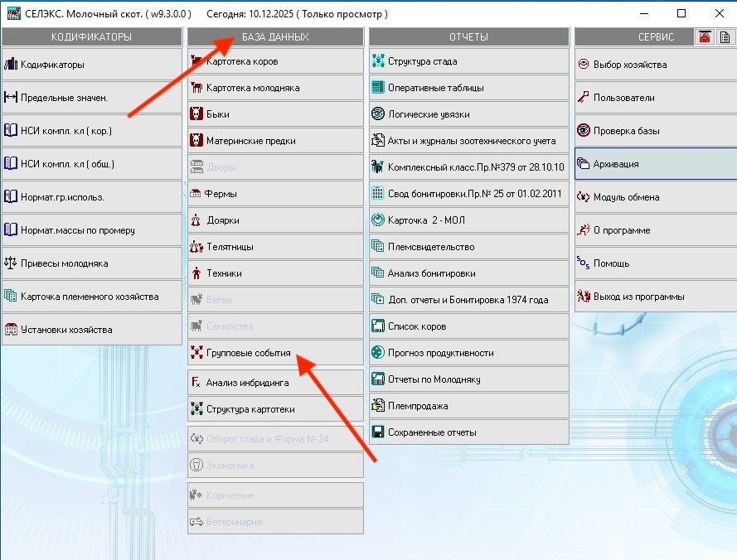Click the Пользователи key icon

point(584,97)
